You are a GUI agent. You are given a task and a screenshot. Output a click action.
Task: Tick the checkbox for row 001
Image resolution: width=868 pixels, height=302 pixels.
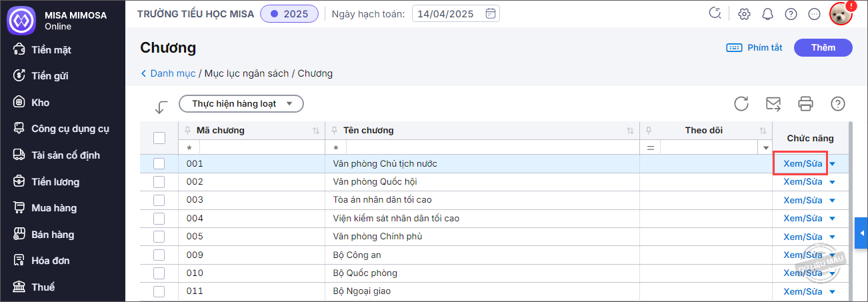159,163
